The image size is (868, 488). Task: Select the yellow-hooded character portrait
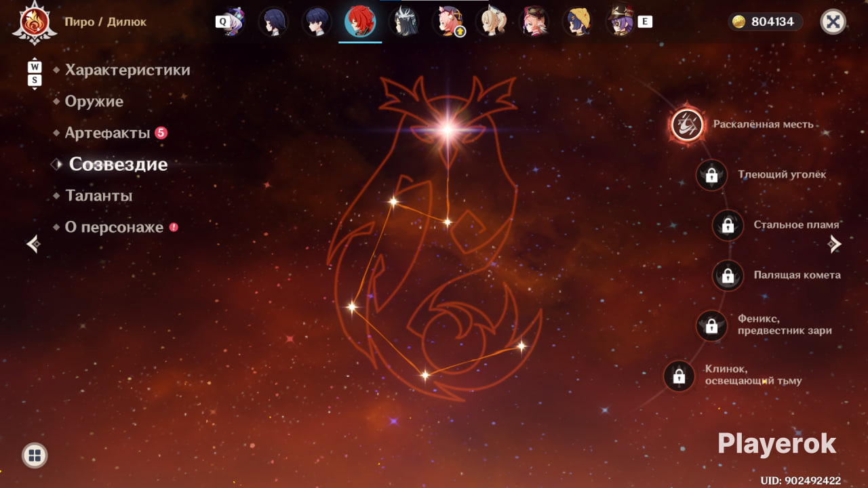pos(578,22)
